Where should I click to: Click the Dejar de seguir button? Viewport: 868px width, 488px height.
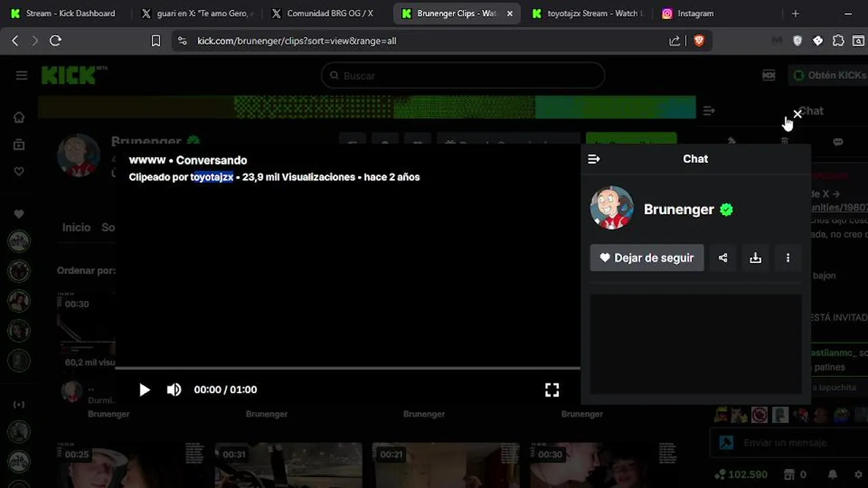click(x=647, y=258)
